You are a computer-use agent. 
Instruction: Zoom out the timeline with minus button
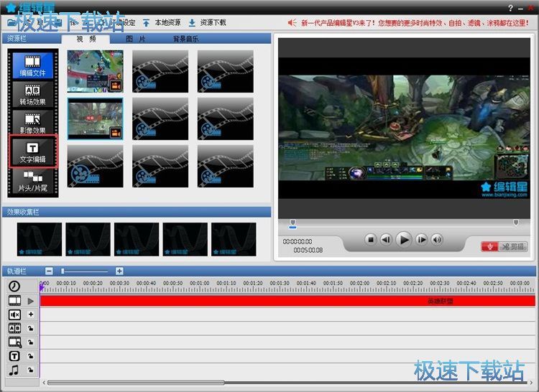49,271
